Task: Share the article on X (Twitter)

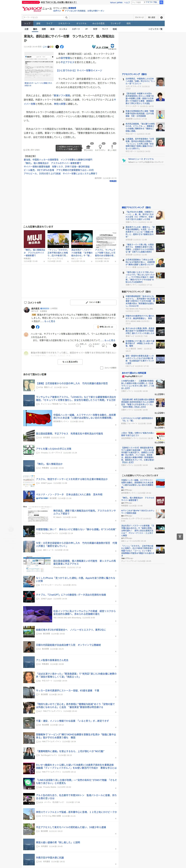Action: point(57,47)
